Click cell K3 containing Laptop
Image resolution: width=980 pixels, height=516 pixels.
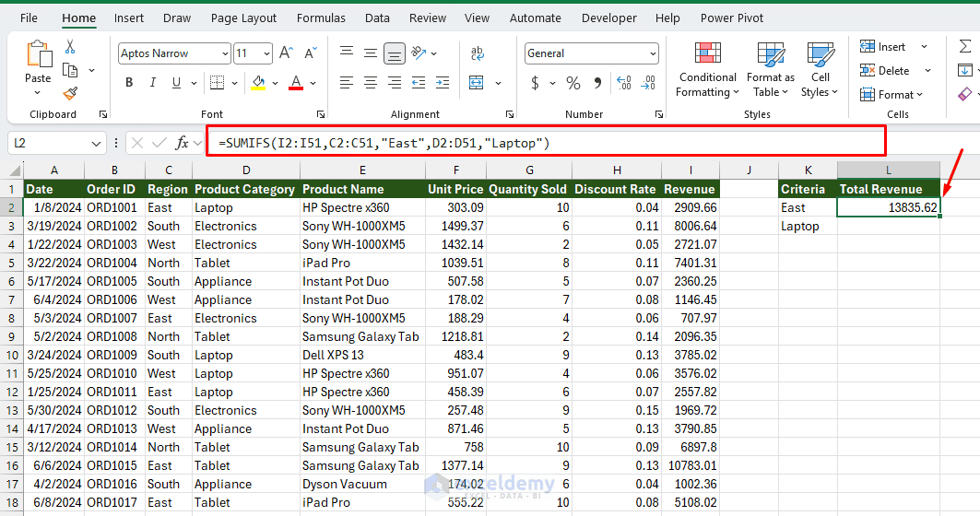coord(808,226)
